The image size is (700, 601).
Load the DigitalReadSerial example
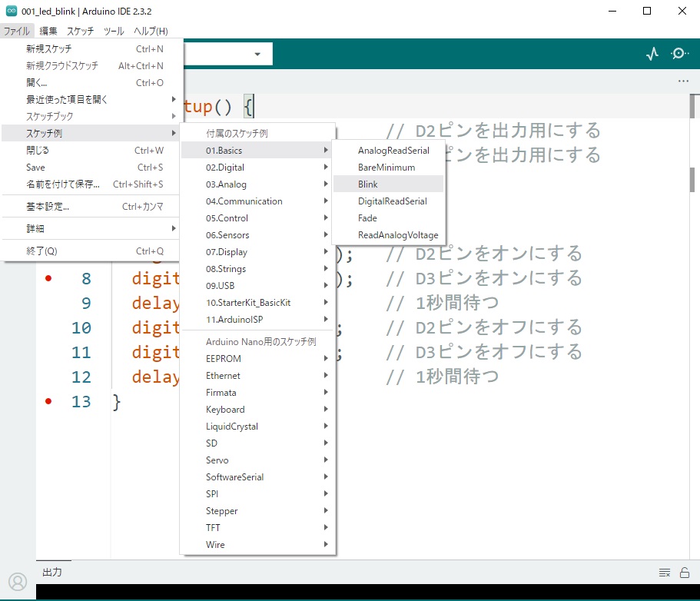(388, 201)
